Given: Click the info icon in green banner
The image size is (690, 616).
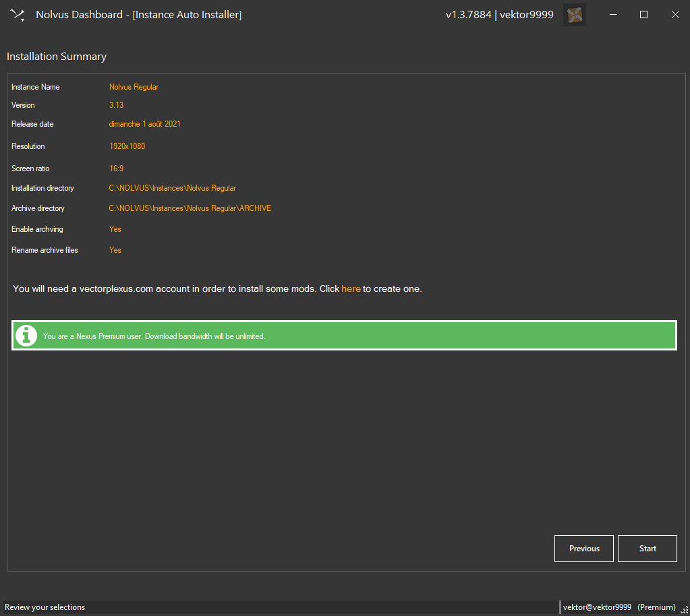Looking at the screenshot, I should point(26,336).
